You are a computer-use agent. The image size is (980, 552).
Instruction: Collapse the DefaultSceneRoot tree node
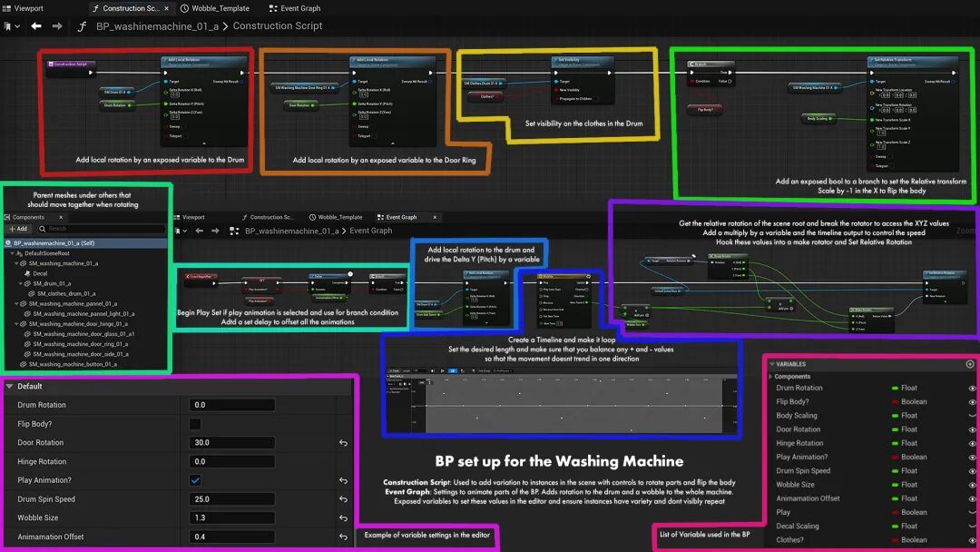click(x=13, y=254)
